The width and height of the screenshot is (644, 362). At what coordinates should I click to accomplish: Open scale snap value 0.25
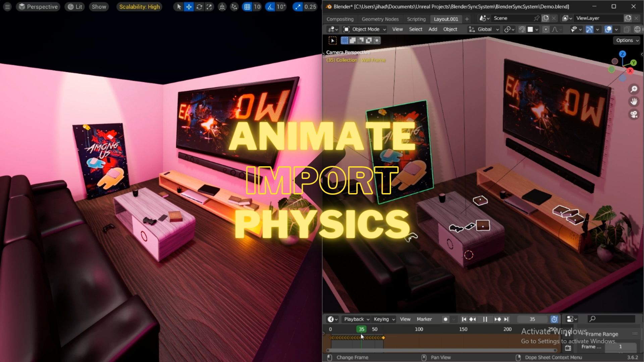click(x=310, y=7)
